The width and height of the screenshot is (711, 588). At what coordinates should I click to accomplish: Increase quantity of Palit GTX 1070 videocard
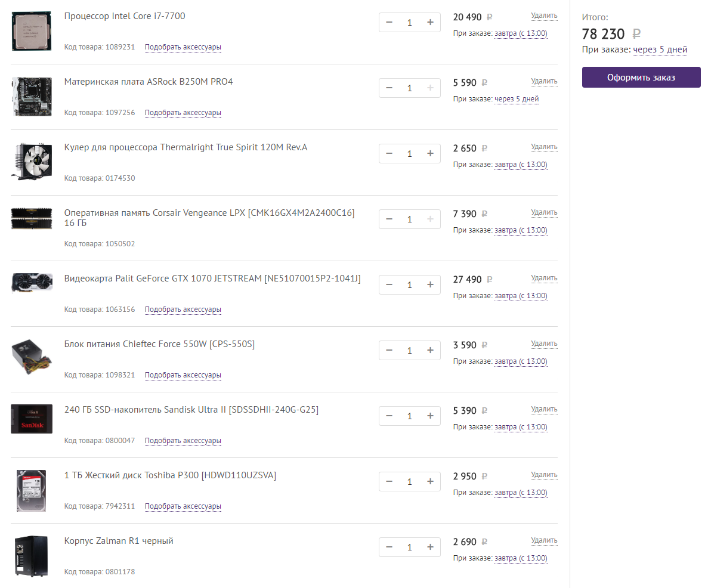[430, 285]
